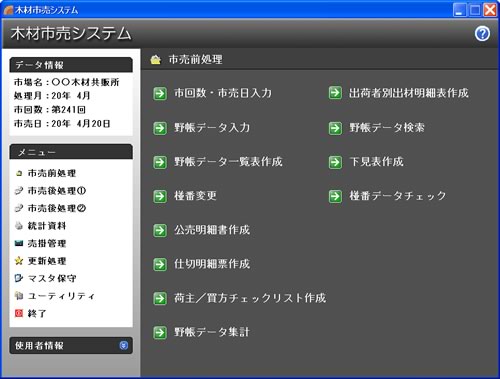Open the 野帳データ集計 link

(212, 332)
